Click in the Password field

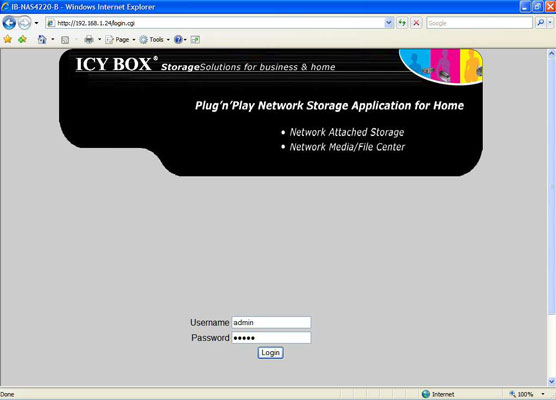click(271, 338)
